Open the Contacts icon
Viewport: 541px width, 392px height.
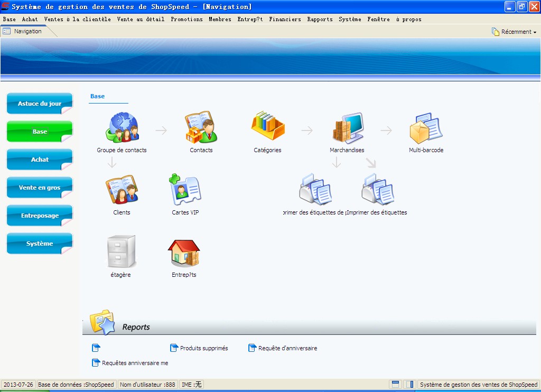tap(201, 127)
